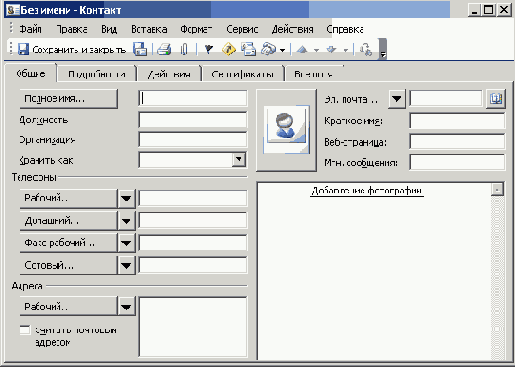This screenshot has height=367, width=515.
Task: Open dropdown arrow next to Рабочий address
Action: (x=126, y=307)
